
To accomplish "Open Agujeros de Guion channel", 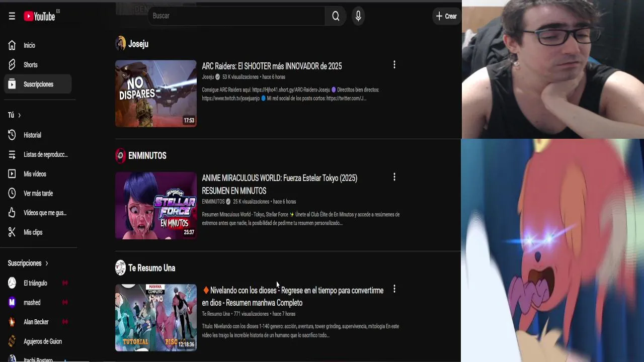I will [38, 341].
